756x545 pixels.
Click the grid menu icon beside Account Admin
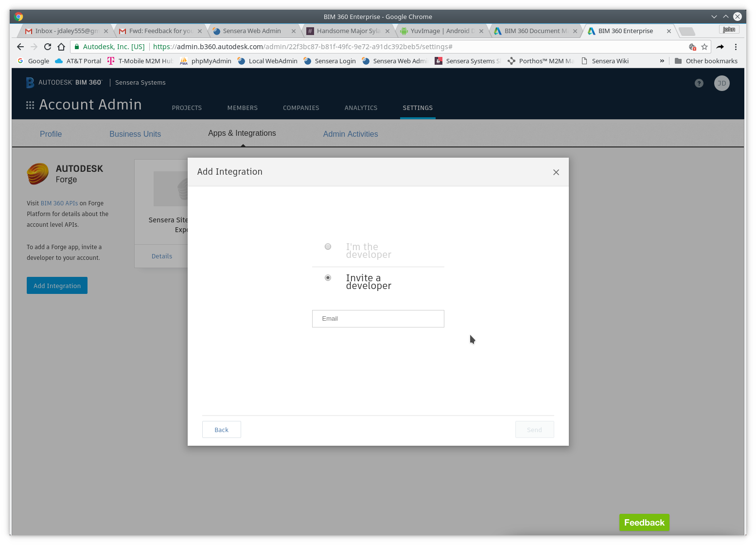30,105
